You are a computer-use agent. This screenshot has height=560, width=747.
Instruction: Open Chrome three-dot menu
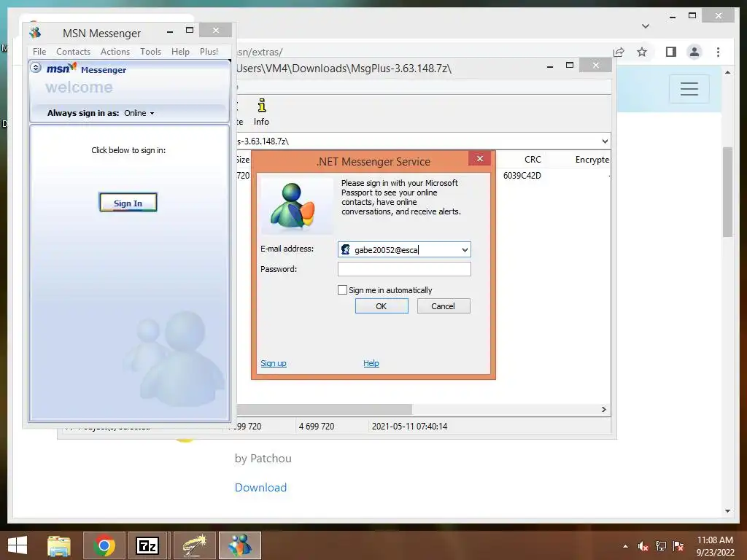pos(718,52)
